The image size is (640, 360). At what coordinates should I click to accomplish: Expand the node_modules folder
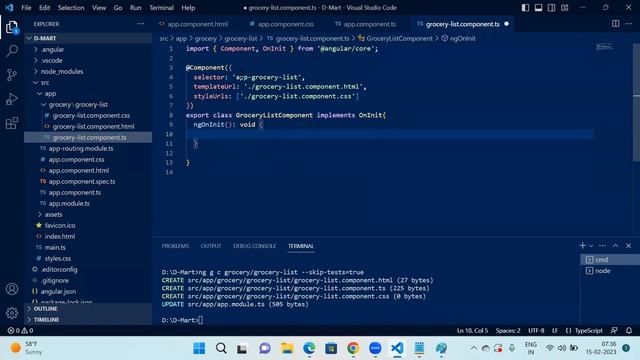point(88,71)
